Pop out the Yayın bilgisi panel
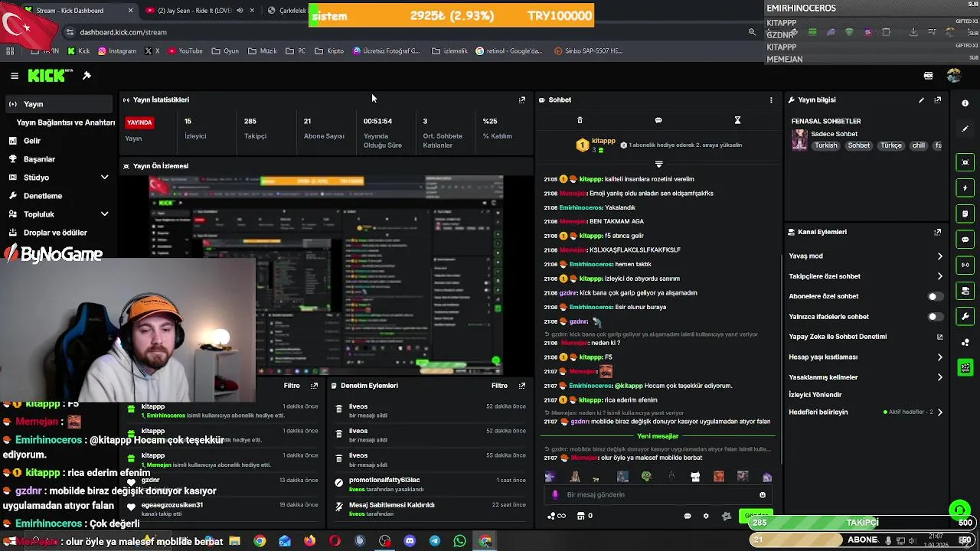The height and width of the screenshot is (551, 980). (938, 99)
